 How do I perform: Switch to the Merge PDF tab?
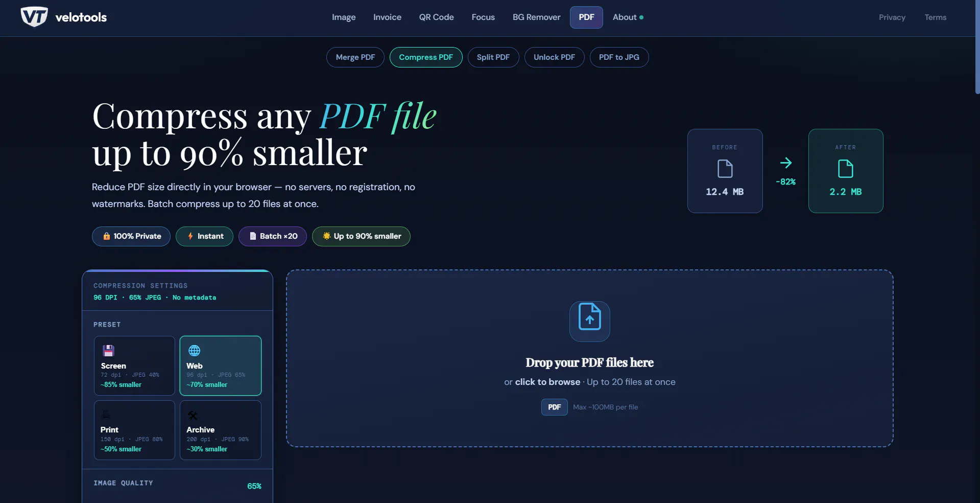tap(355, 57)
